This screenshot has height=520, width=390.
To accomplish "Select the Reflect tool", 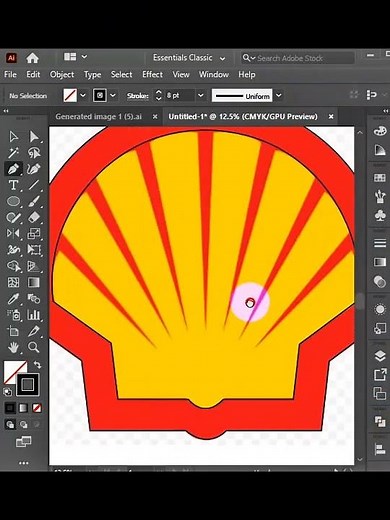I will click(x=13, y=233).
